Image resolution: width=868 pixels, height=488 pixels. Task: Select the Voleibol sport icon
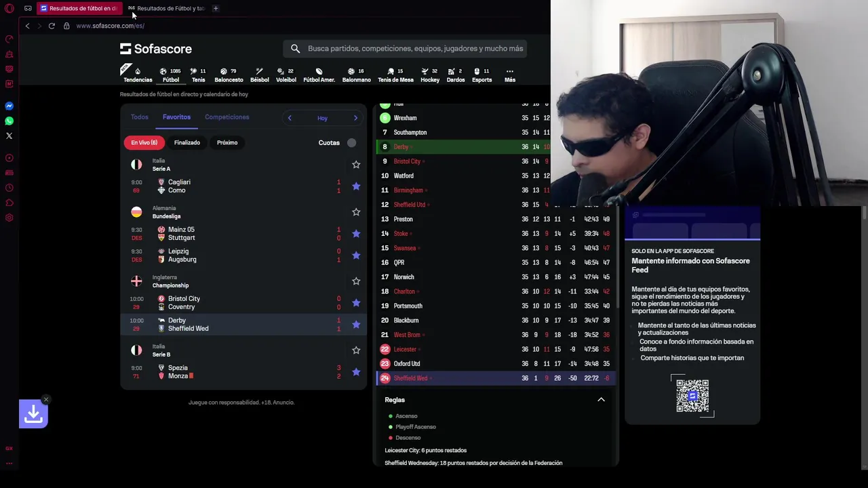286,75
